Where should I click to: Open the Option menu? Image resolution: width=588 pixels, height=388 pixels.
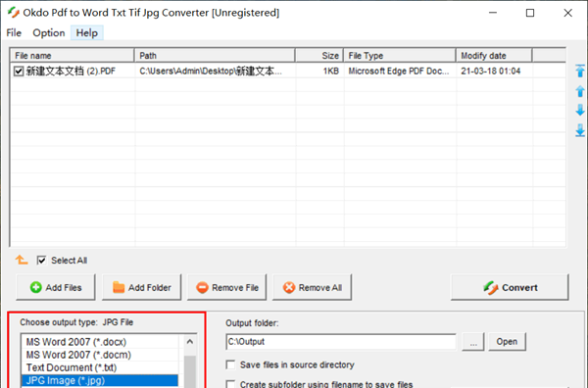coord(49,33)
